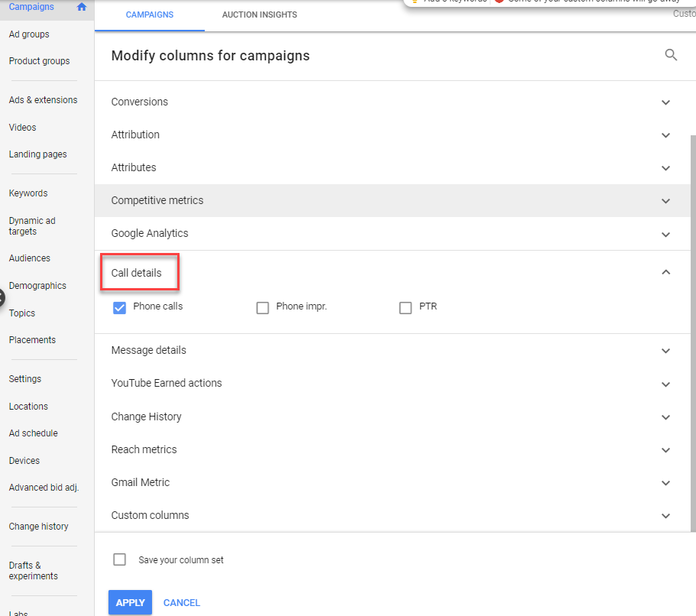The height and width of the screenshot is (616, 696).
Task: Click the column list vertical scrollbar
Action: [x=693, y=329]
